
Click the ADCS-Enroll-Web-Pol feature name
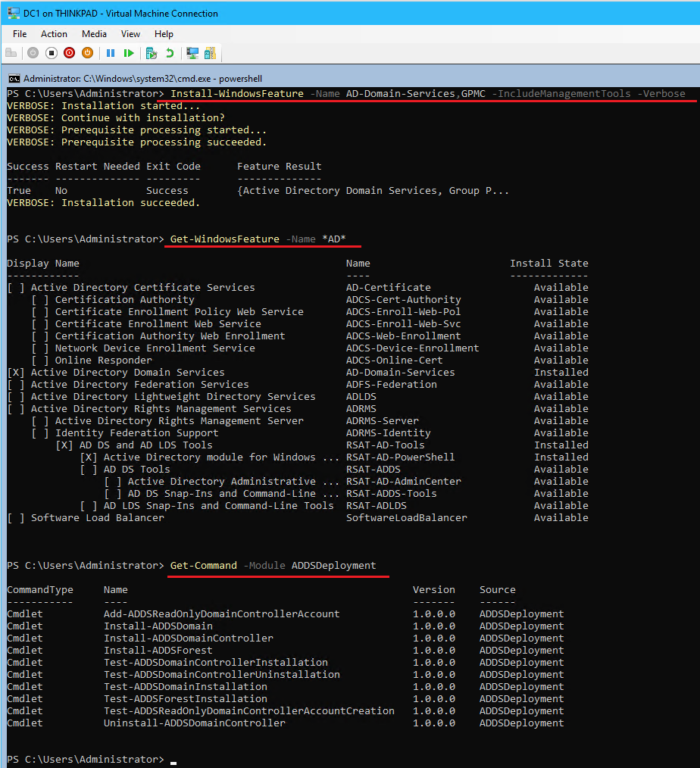[404, 312]
